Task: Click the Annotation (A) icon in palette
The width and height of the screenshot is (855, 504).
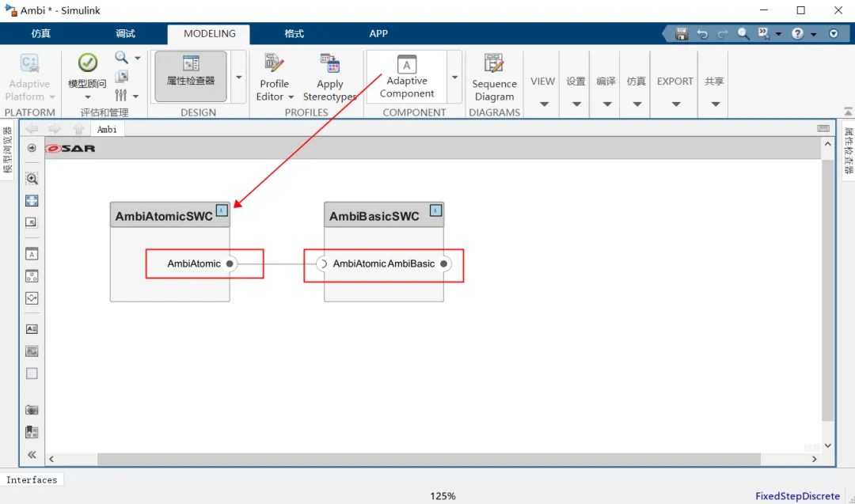Action: coord(32,254)
